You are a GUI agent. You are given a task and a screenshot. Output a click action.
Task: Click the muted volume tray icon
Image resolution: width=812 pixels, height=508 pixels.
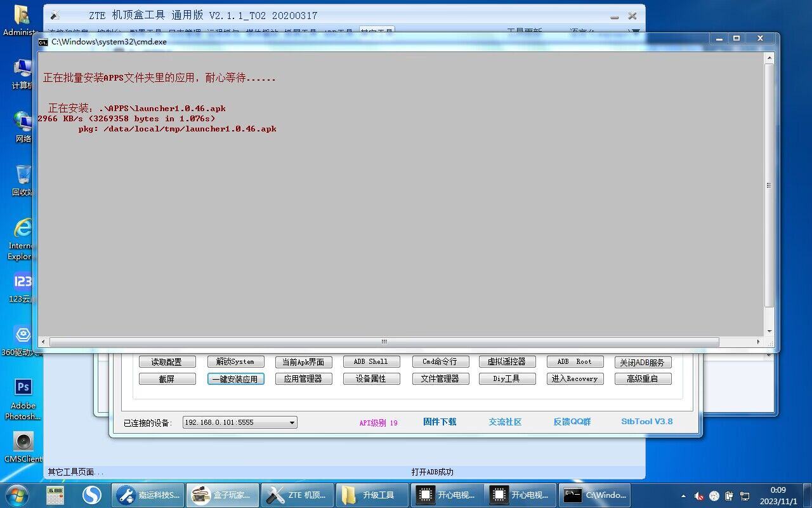click(699, 496)
